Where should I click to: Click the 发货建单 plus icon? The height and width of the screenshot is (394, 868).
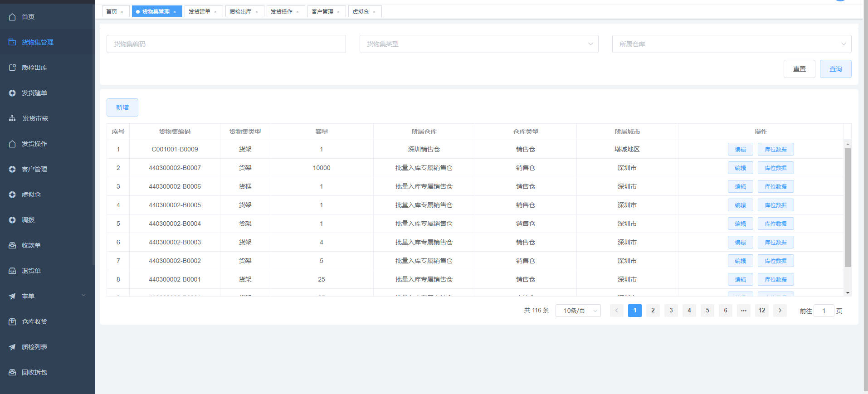(x=12, y=93)
